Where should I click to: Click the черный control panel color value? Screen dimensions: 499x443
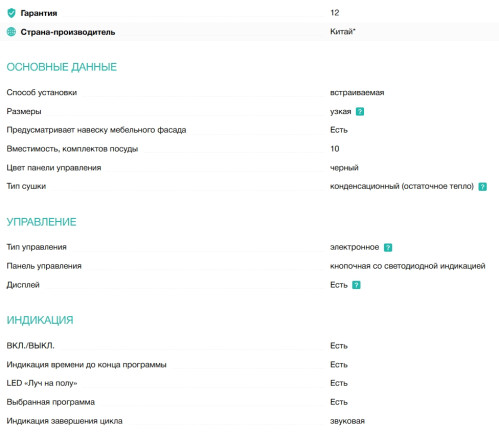pyautogui.click(x=344, y=168)
